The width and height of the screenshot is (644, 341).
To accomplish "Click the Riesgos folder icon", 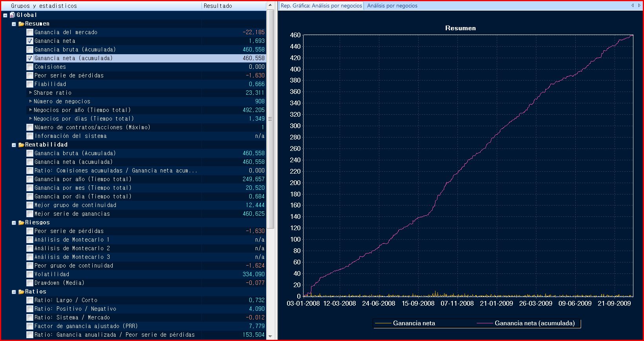I will (21, 222).
